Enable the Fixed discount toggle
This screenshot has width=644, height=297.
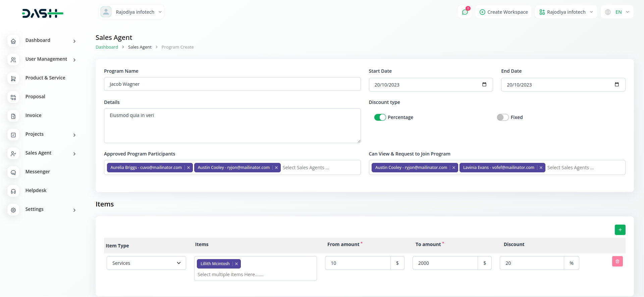[502, 117]
